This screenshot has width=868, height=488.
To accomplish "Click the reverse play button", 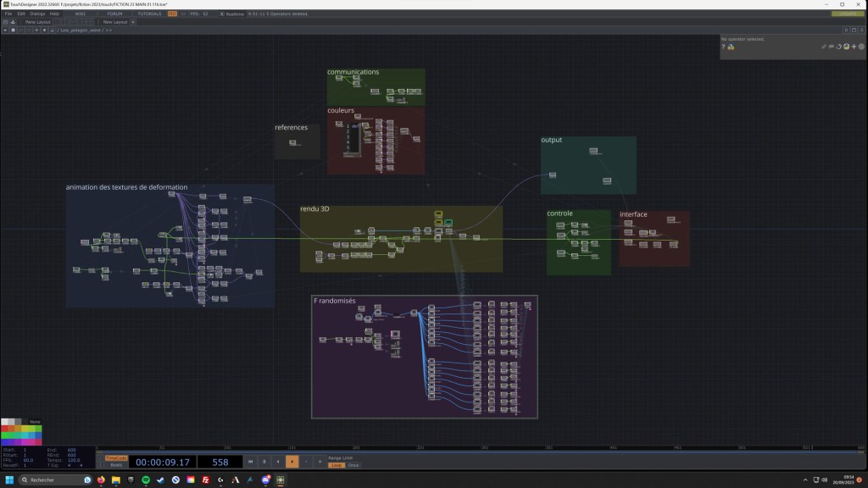I will (x=277, y=462).
